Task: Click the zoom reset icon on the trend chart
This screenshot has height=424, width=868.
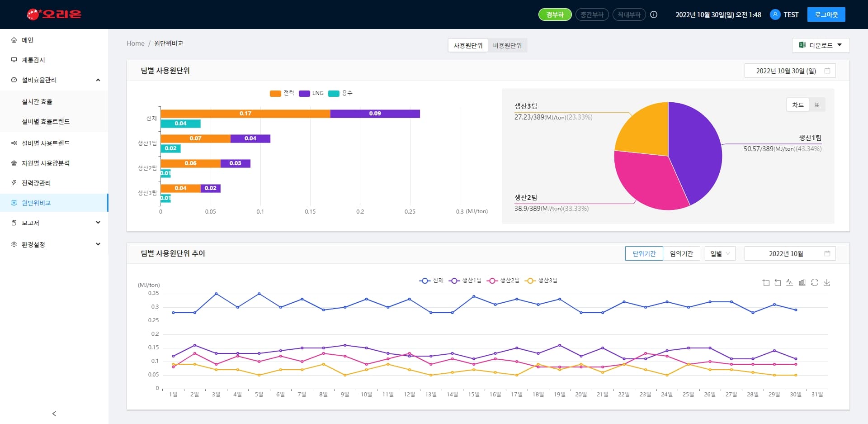Action: 778,282
